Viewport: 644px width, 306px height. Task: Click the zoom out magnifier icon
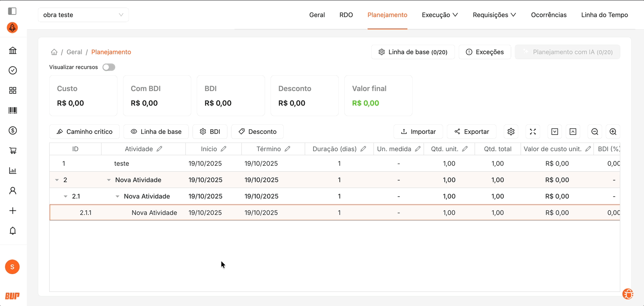coord(594,132)
